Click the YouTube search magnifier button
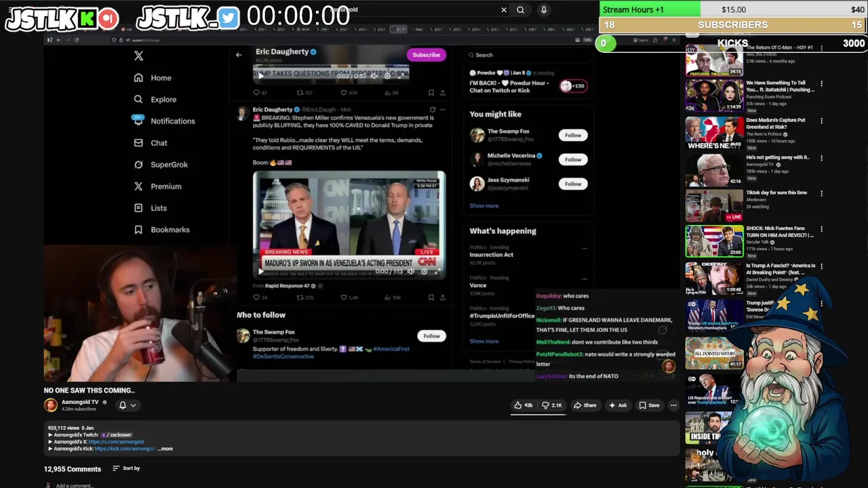This screenshot has width=868, height=488. [x=520, y=9]
